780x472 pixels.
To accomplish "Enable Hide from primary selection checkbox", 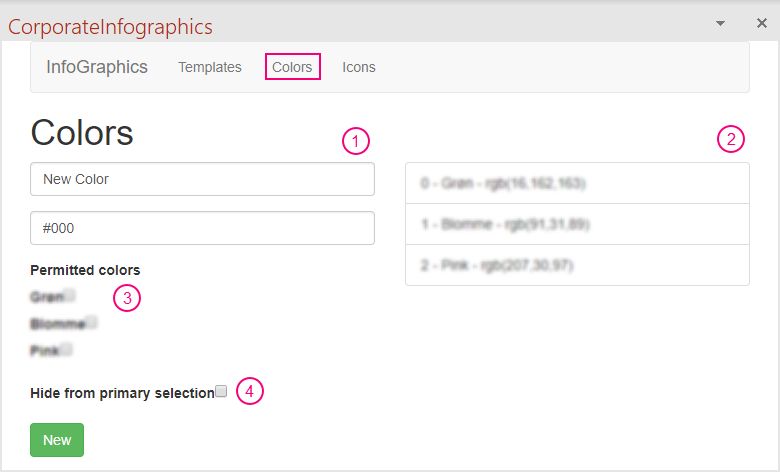I will pyautogui.click(x=221, y=391).
